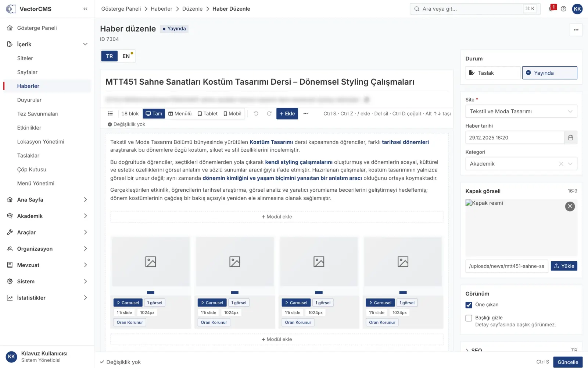588x368 pixels.
Task: Open the KK user avatar in the top bar
Action: [577, 9]
